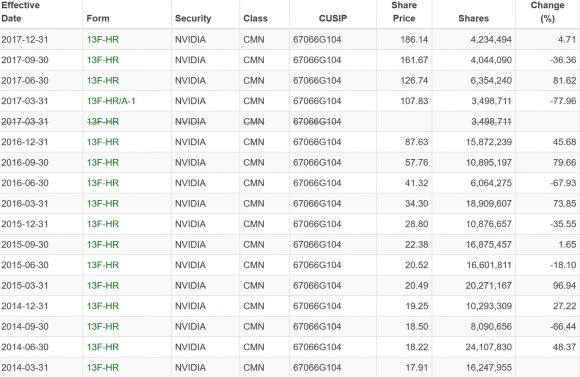Click the CUSIP in the 2014-03-31 row
The width and height of the screenshot is (580, 377).
pos(317,368)
